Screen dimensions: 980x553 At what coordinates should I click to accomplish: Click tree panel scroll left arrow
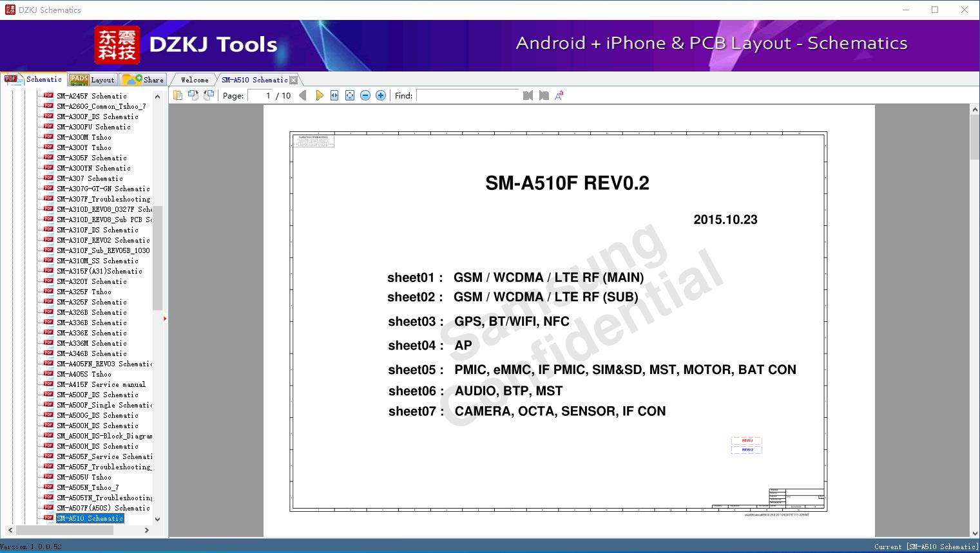pos(10,530)
